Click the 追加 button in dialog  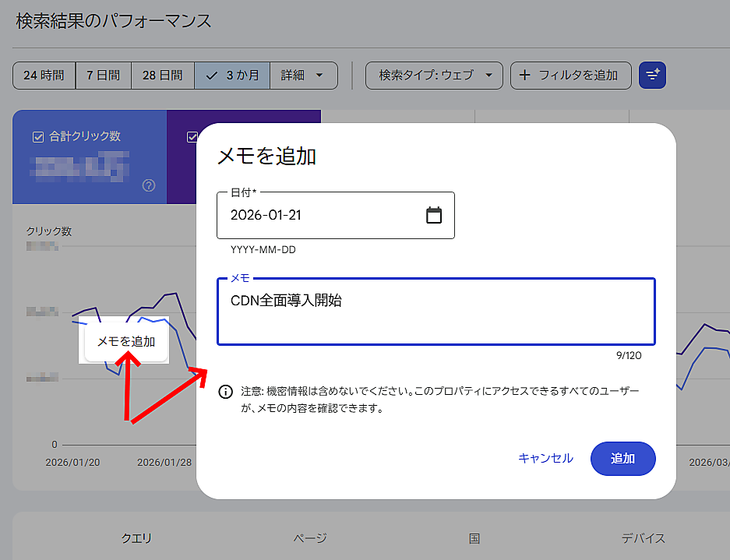pos(622,459)
